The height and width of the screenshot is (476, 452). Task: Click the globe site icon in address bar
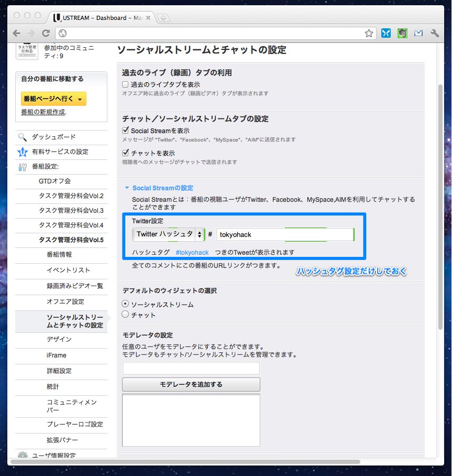[62, 33]
